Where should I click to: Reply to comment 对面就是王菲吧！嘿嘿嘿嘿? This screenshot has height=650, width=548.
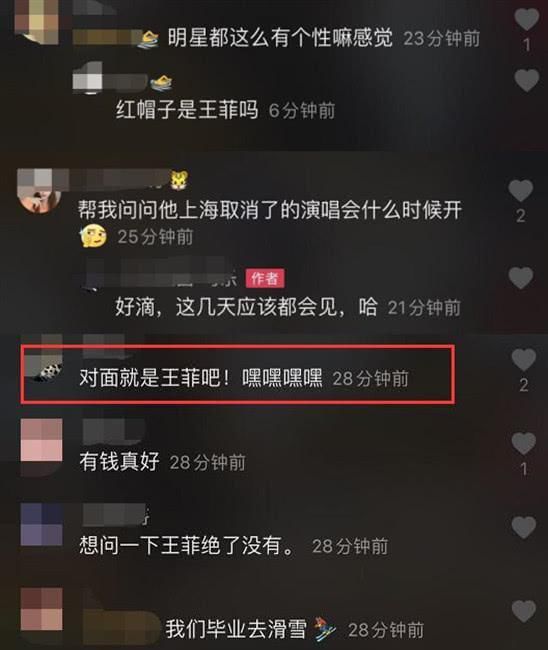pos(200,377)
